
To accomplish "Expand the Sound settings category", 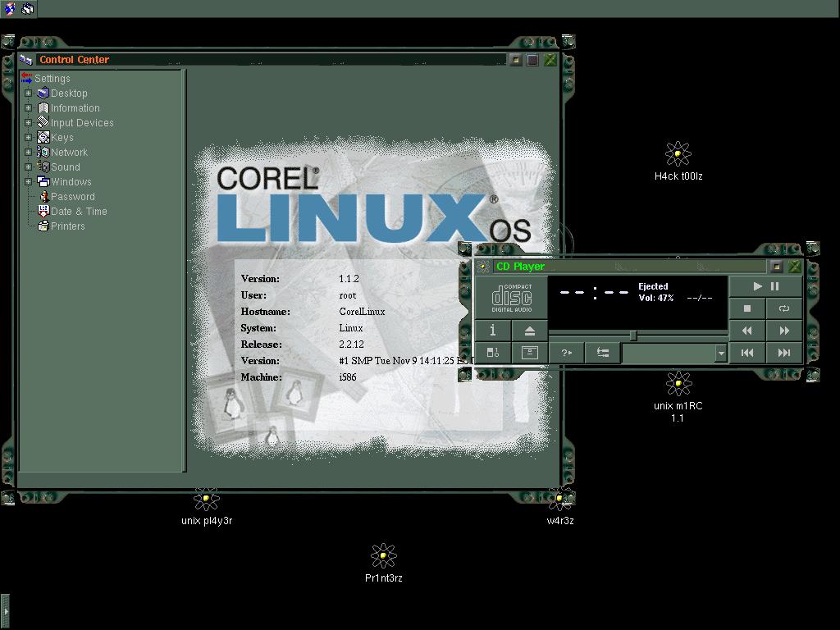I will pos(28,167).
